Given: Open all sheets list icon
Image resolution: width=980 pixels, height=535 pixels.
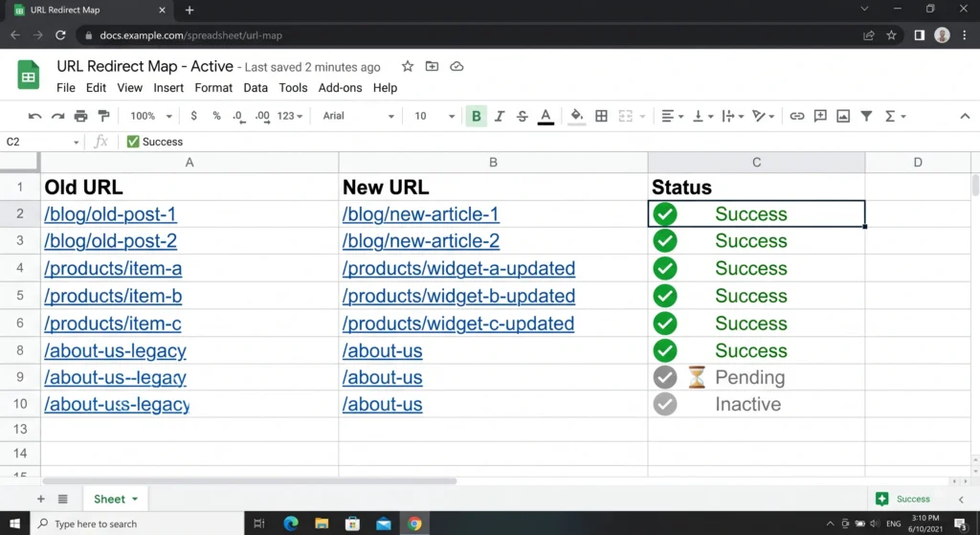Looking at the screenshot, I should click(62, 499).
